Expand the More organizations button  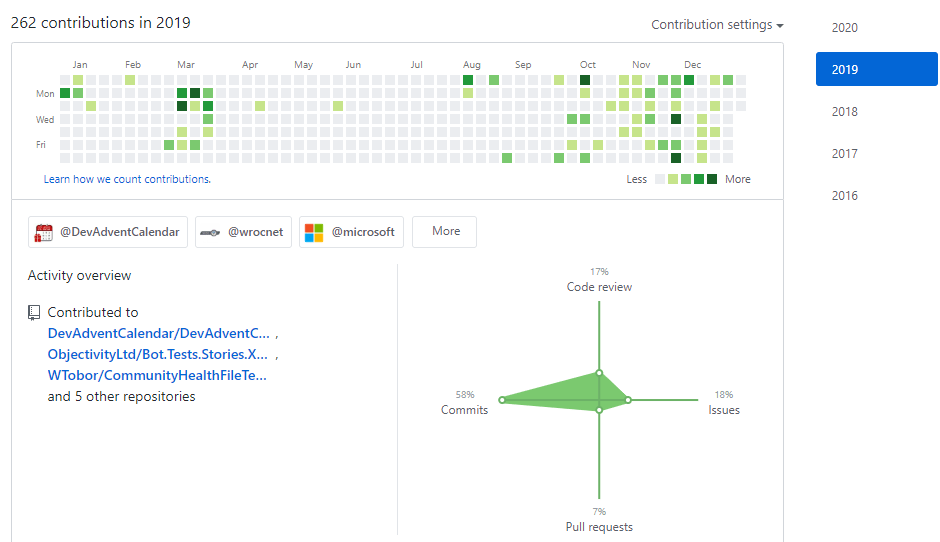tap(445, 231)
